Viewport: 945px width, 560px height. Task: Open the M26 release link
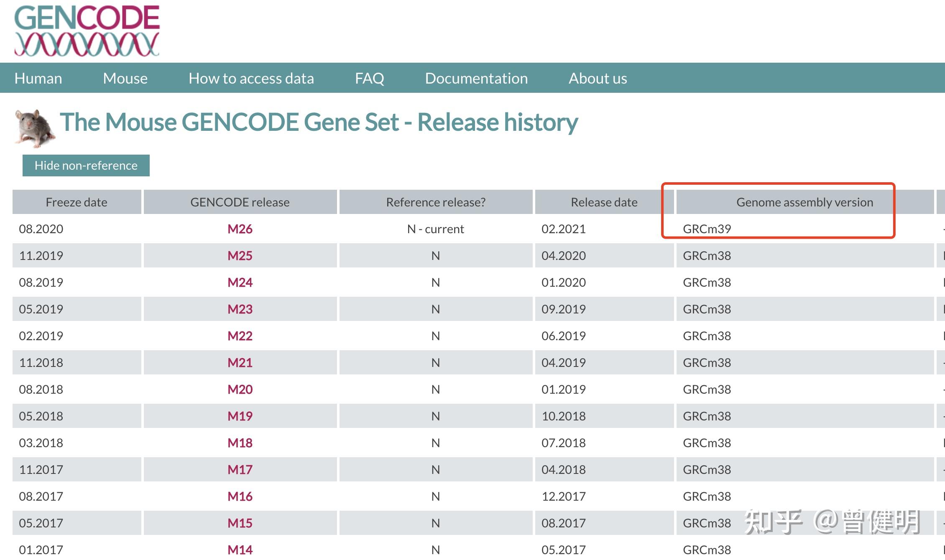(240, 229)
